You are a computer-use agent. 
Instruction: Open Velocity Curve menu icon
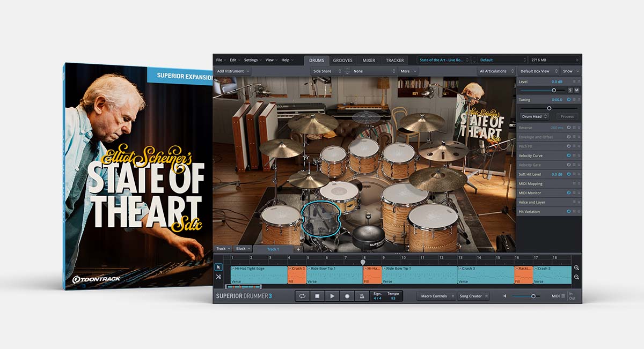[574, 155]
